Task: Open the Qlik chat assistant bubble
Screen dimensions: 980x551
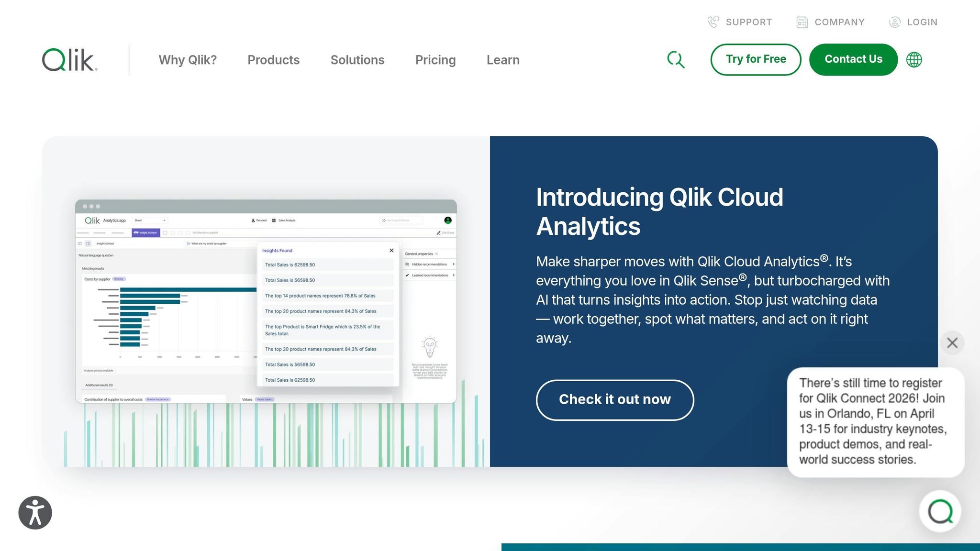Action: pos(940,511)
